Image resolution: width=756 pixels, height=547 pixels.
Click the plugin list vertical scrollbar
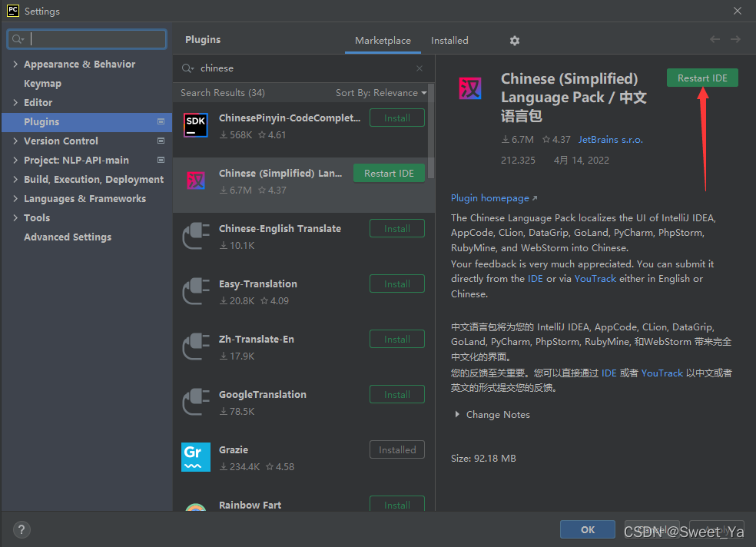(x=431, y=131)
